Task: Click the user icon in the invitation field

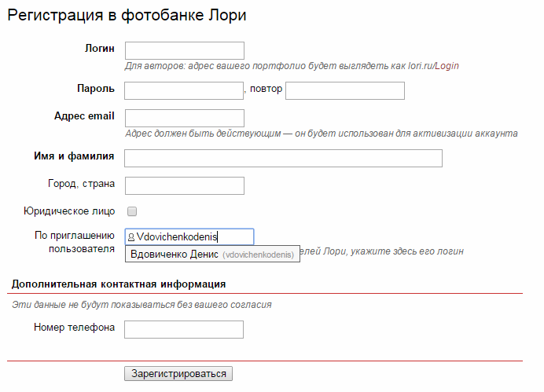Action: coord(130,236)
